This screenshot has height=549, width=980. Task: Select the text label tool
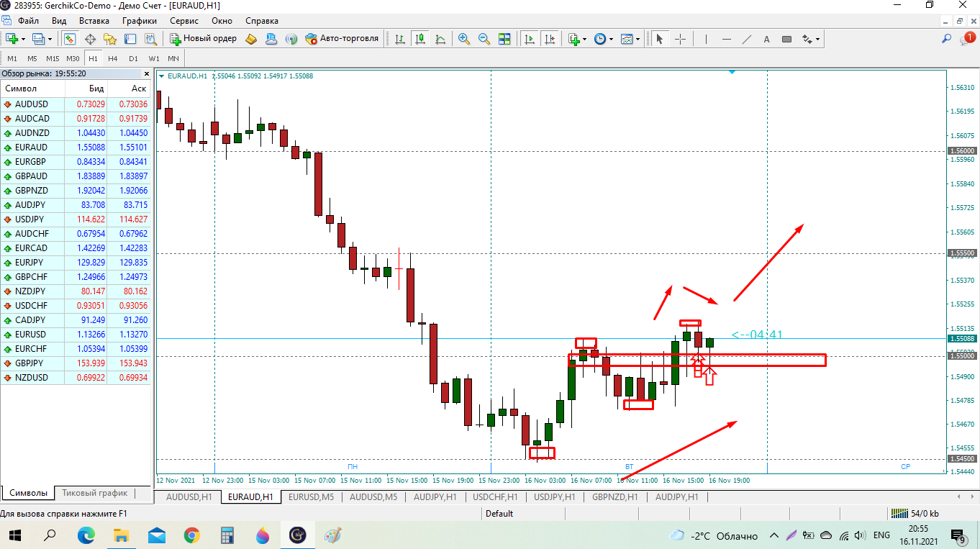(x=766, y=38)
